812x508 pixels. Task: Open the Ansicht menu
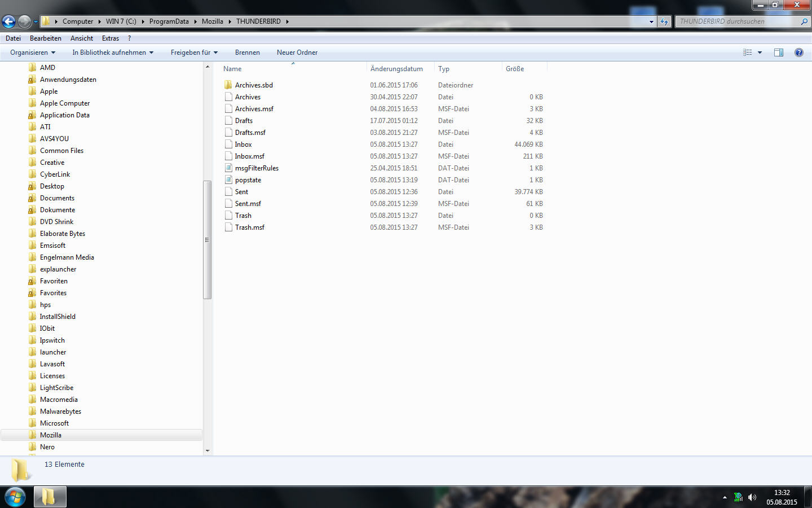[82, 38]
